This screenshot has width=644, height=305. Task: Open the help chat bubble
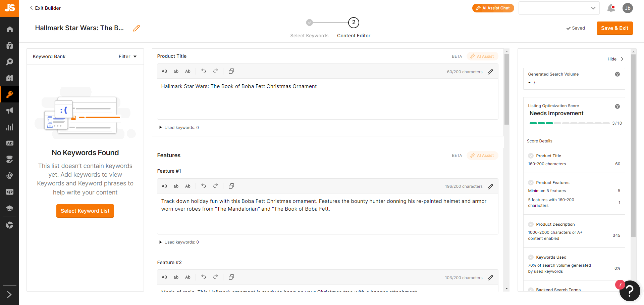pyautogui.click(x=630, y=291)
